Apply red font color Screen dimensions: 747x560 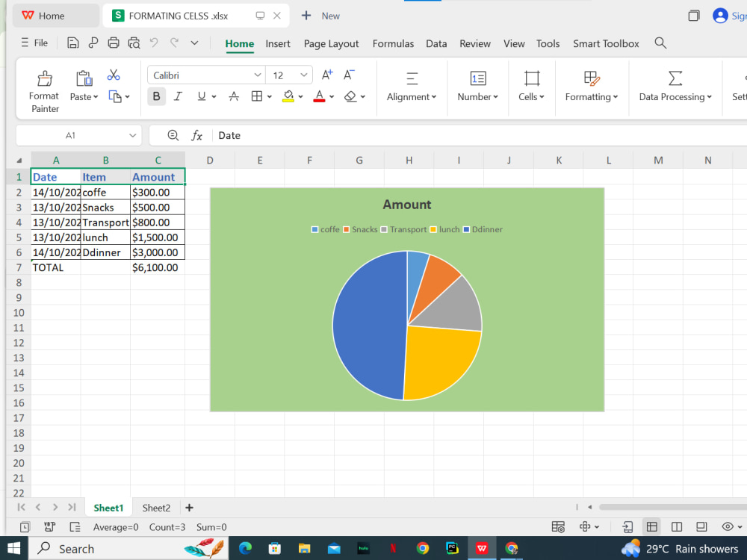click(319, 96)
